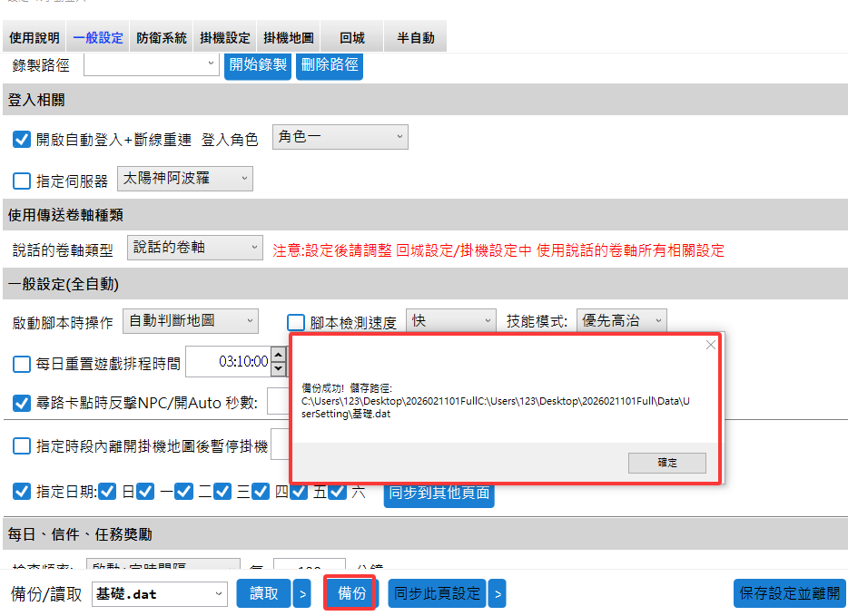Image resolution: width=848 pixels, height=616 pixels.
Task: Click the 備份 button
Action: (351, 593)
